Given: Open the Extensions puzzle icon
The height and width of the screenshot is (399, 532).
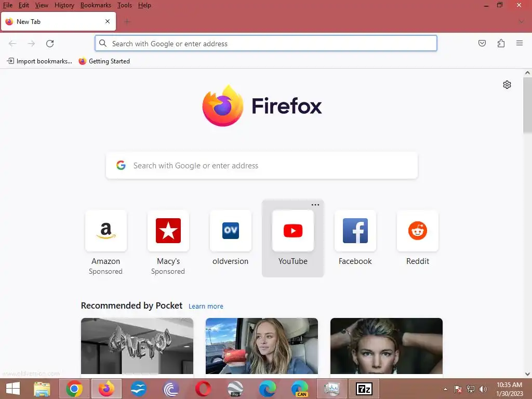Looking at the screenshot, I should [501, 43].
